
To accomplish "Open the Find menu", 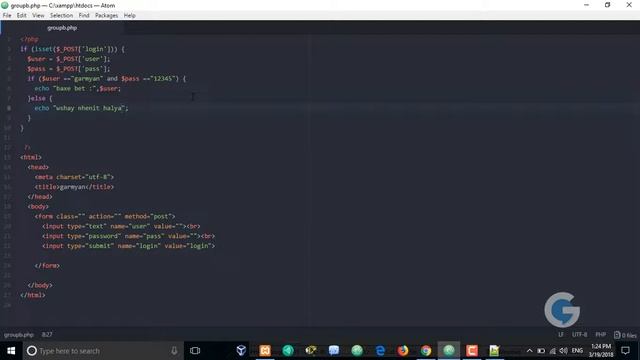I will (x=84, y=16).
